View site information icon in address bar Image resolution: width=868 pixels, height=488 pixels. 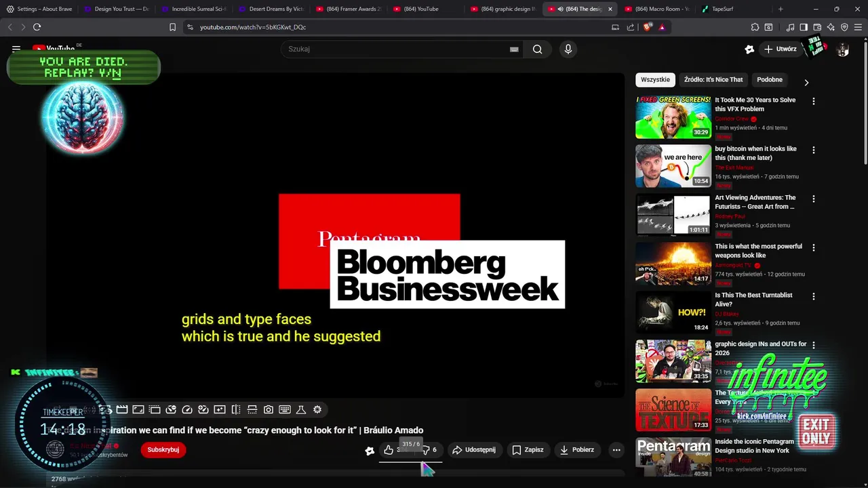tap(190, 27)
